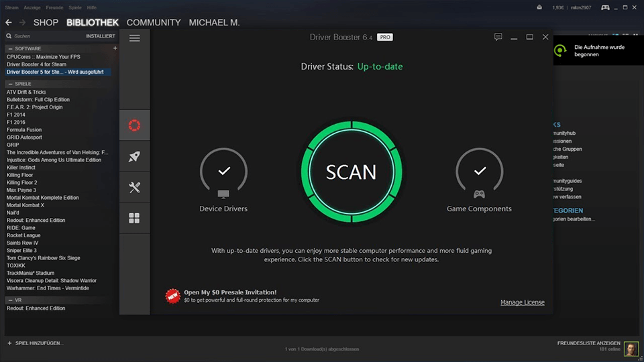
Task: Open the Freunde menu
Action: [x=54, y=7]
